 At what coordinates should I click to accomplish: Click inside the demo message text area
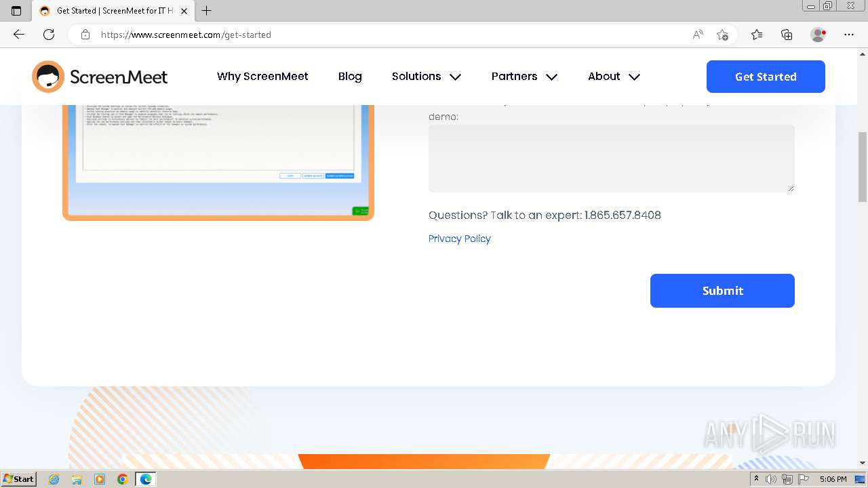(x=611, y=158)
